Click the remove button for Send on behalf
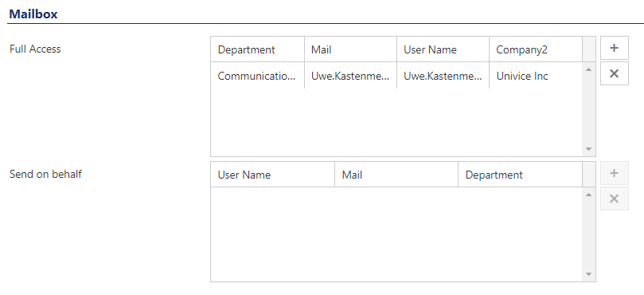This screenshot has height=295, width=644. coord(615,199)
